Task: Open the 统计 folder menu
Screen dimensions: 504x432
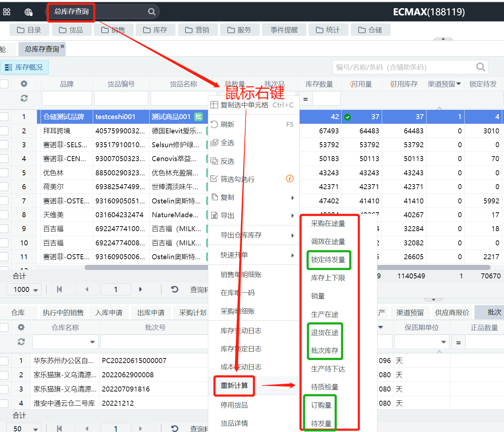Action: [x=328, y=30]
